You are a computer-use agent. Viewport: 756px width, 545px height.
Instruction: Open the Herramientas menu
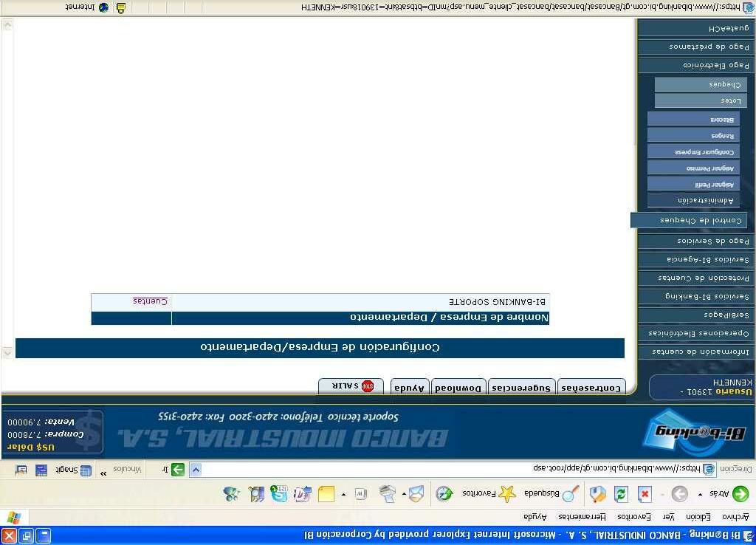(582, 517)
